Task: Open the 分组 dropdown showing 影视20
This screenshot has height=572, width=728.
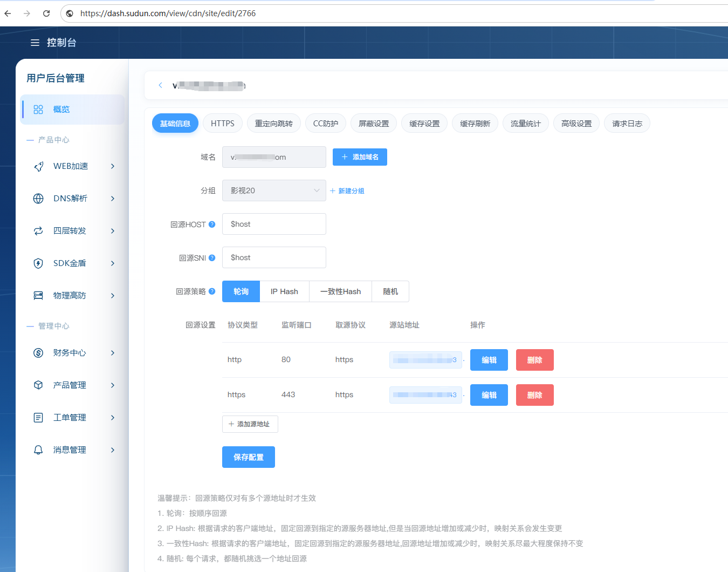Action: pos(274,190)
